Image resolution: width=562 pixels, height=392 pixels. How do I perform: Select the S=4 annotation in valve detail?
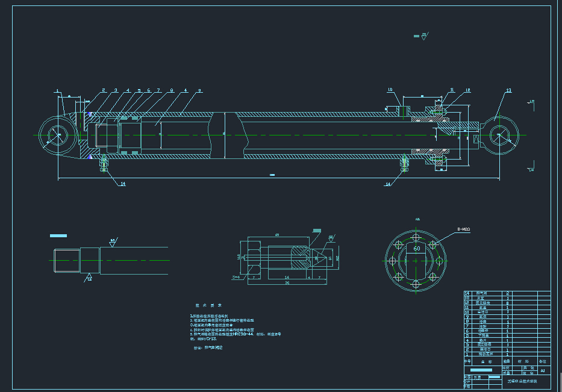pos(236,277)
